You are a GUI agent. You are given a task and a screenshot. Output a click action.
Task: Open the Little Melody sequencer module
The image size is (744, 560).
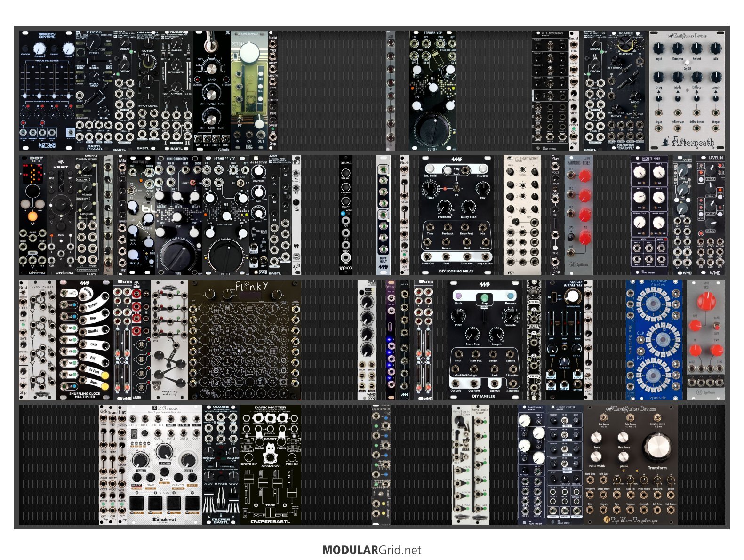pyautogui.click(x=47, y=90)
